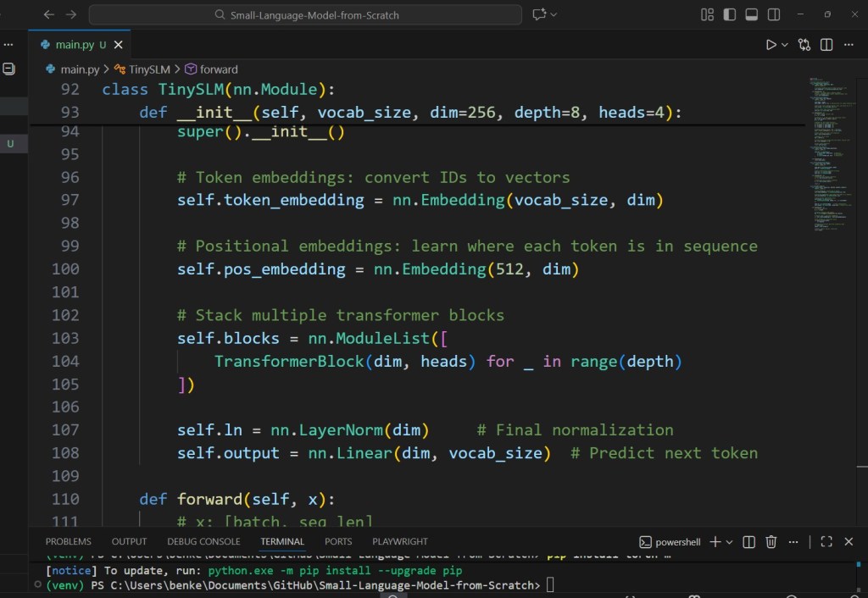The width and height of the screenshot is (868, 598).
Task: Close the main.py editor tab
Action: point(118,44)
